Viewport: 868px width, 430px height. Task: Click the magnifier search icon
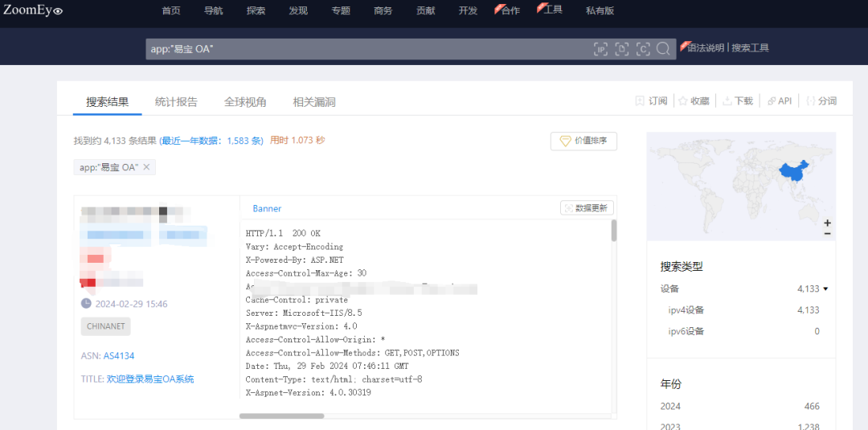663,49
